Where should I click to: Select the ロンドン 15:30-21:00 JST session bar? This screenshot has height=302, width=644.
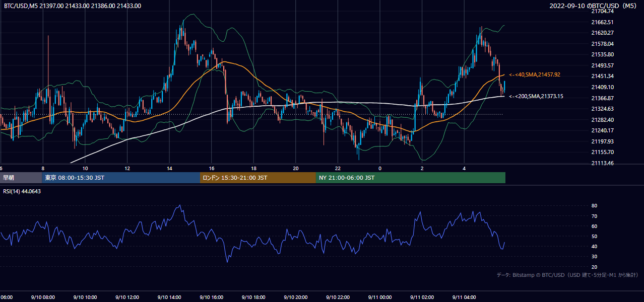click(258, 178)
